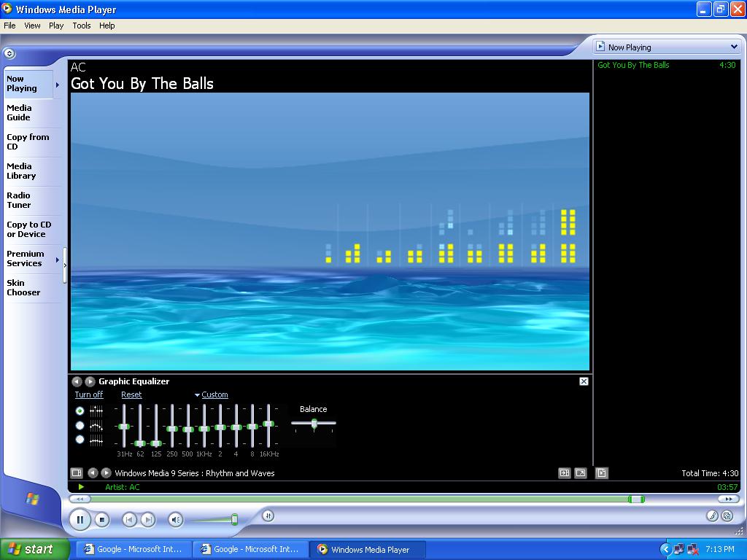
Task: Expand the Now Playing sidebar arrow
Action: point(58,85)
